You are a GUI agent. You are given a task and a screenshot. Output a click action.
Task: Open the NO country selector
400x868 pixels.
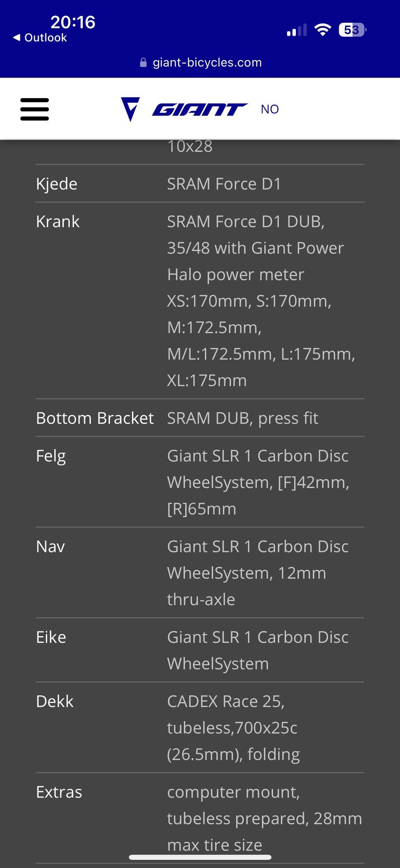270,109
